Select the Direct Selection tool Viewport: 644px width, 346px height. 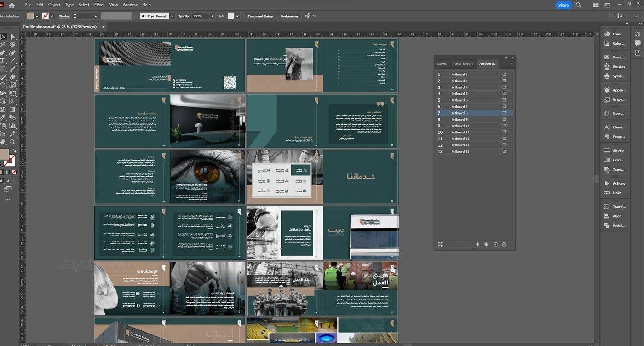coord(12,37)
